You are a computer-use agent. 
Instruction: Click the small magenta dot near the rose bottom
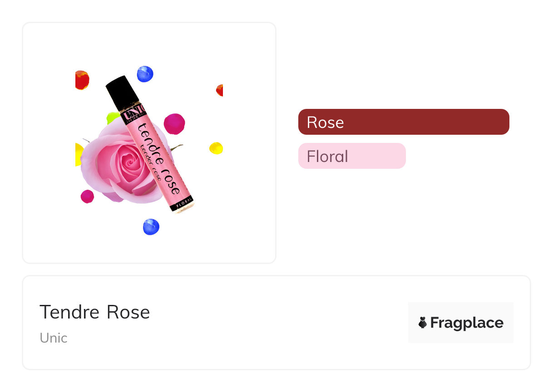87,196
